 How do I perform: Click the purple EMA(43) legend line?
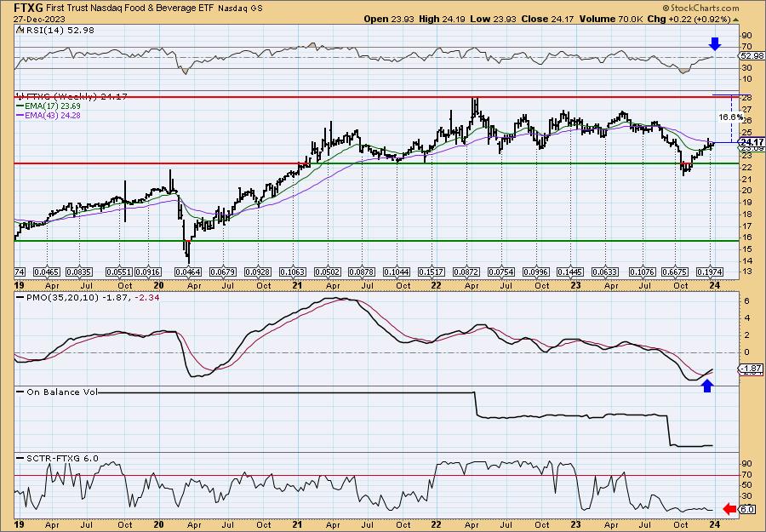tap(20, 115)
